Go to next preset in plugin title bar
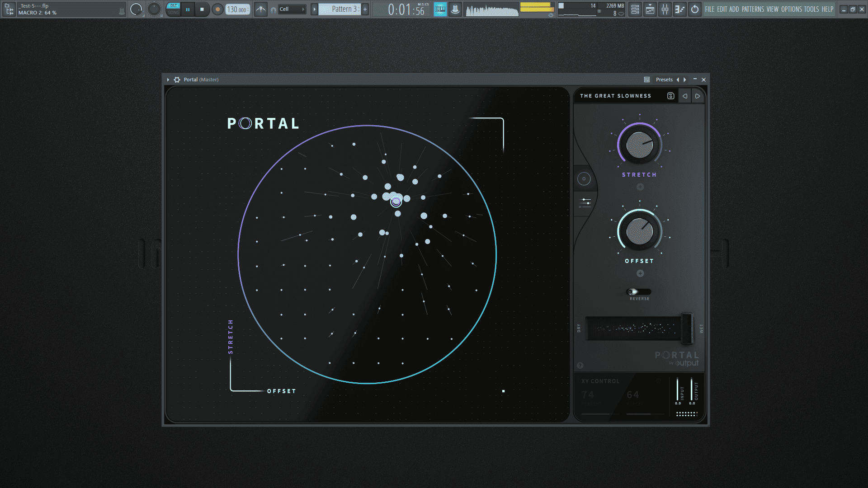868x488 pixels. tap(685, 80)
